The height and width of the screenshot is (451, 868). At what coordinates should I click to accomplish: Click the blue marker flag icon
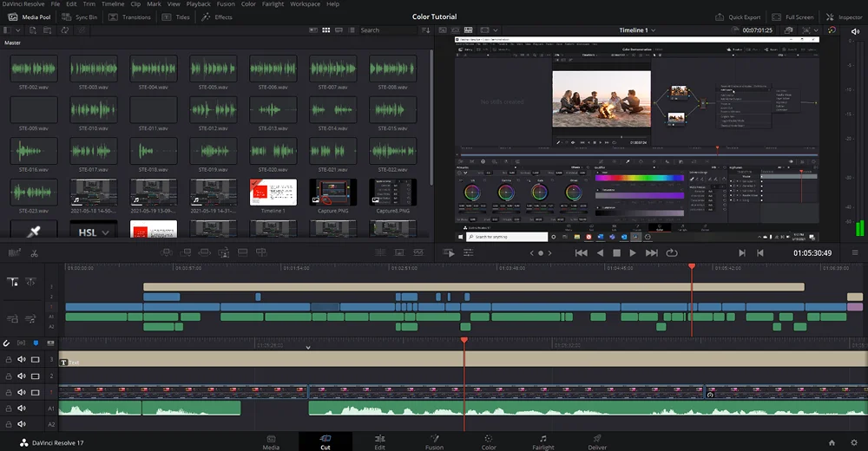click(x=36, y=343)
